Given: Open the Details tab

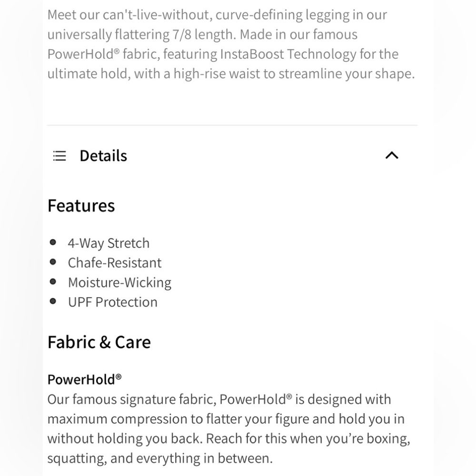Looking at the screenshot, I should click(103, 155).
